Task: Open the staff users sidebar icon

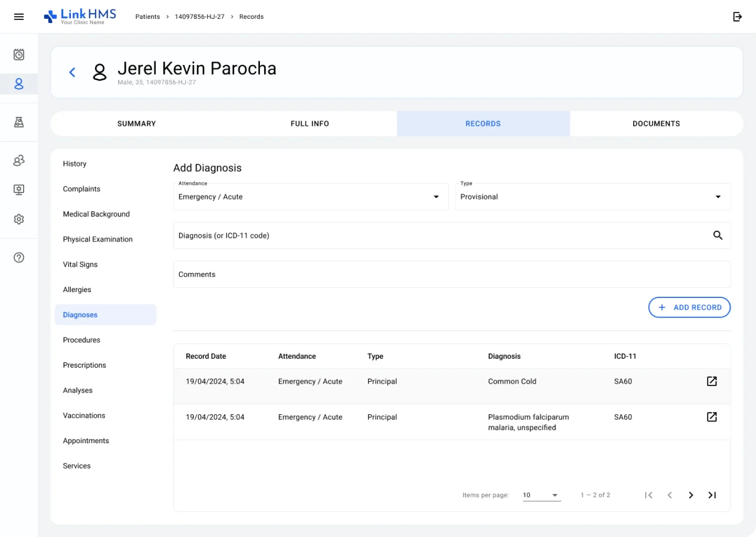Action: (x=19, y=161)
